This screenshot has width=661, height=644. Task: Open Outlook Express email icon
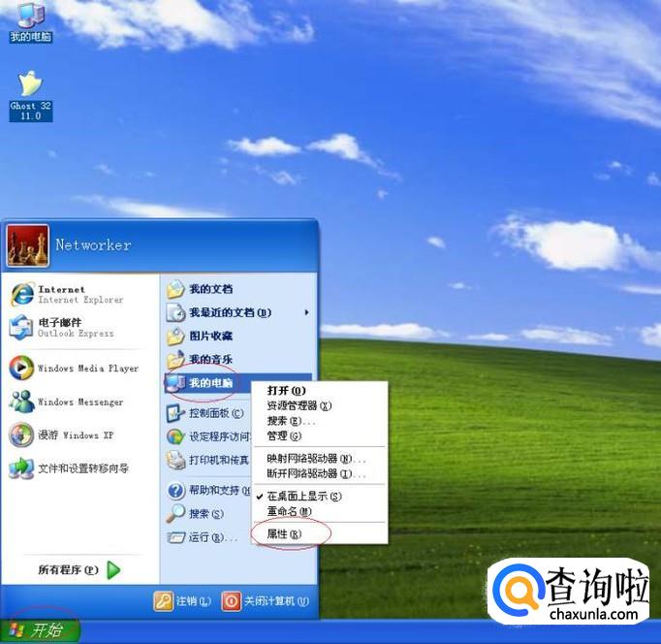tap(21, 327)
